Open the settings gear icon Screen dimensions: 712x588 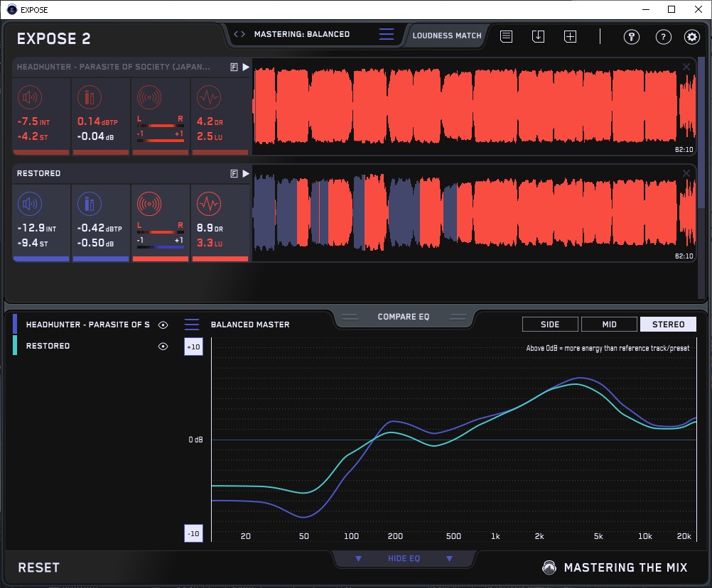[x=691, y=37]
